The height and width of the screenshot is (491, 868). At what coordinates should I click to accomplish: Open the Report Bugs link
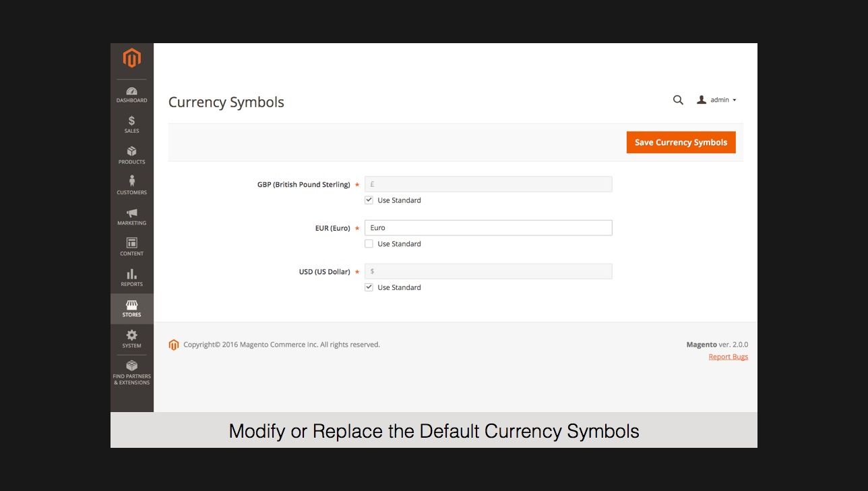728,357
